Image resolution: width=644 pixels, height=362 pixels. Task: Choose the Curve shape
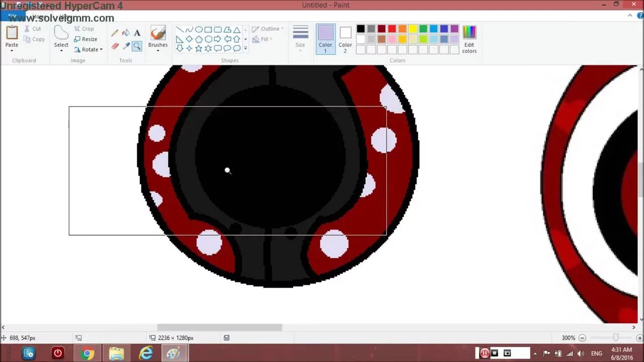click(x=190, y=30)
